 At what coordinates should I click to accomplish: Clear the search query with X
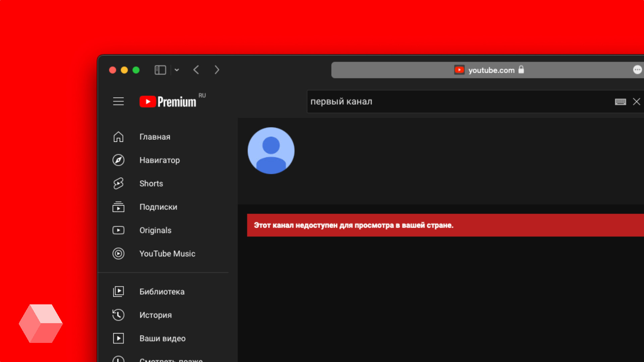click(x=636, y=102)
